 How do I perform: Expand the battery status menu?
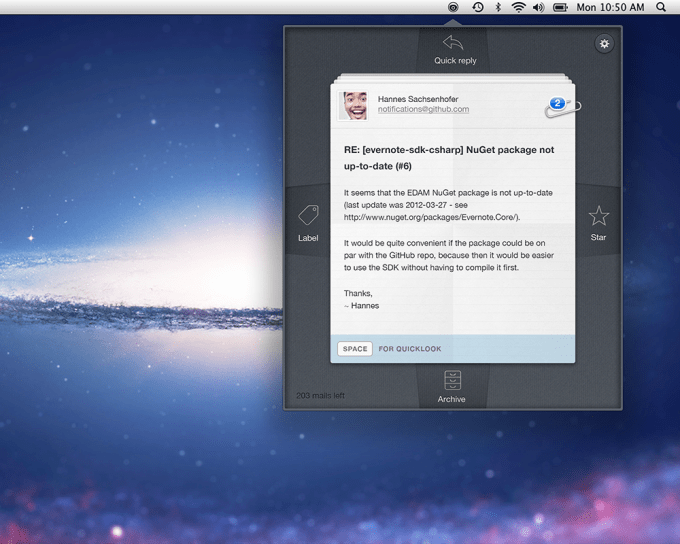click(560, 7)
